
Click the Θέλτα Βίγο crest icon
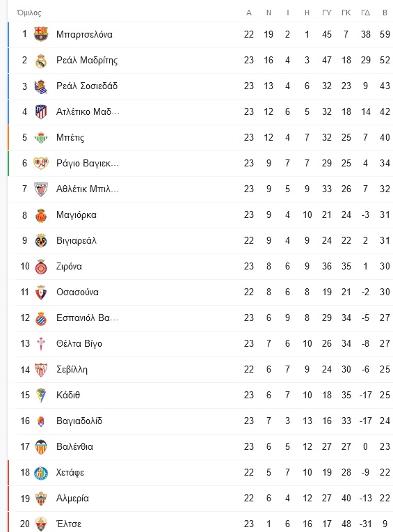pos(41,344)
